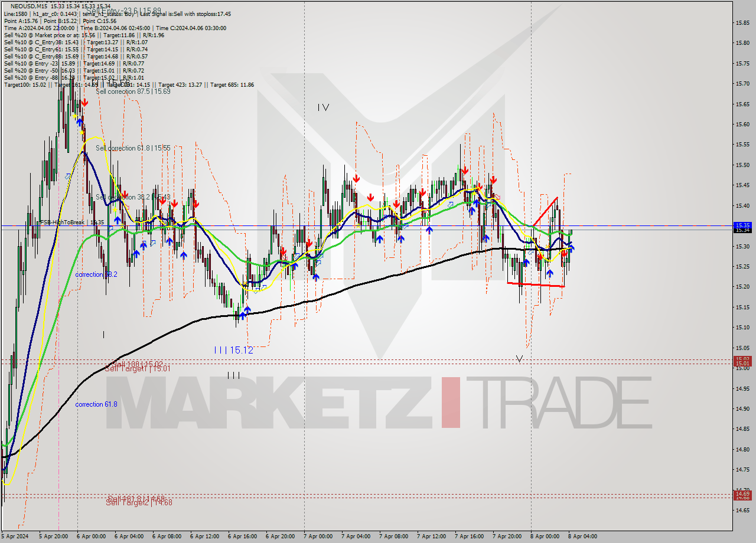Click the 14.90 price axis label
Image resolution: width=756 pixels, height=543 pixels.
point(742,408)
